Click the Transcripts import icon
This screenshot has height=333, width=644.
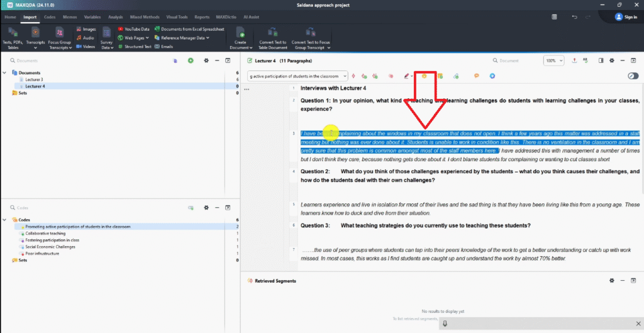[35, 32]
